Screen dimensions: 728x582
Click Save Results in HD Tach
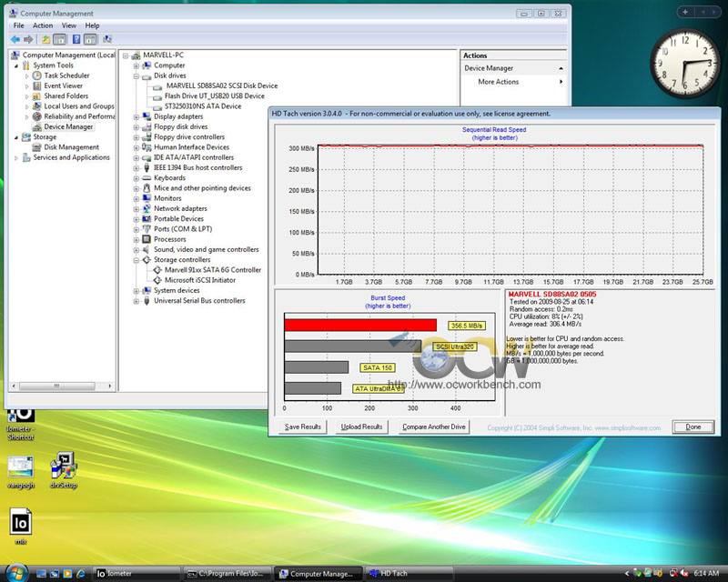pos(303,427)
